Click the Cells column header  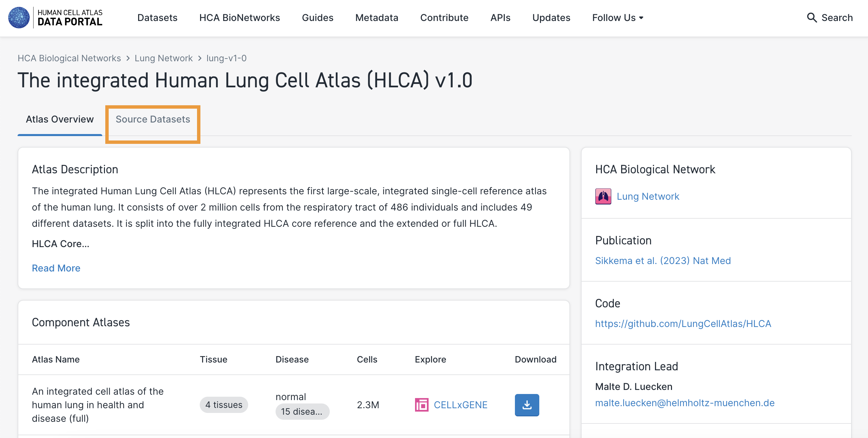[x=367, y=359]
